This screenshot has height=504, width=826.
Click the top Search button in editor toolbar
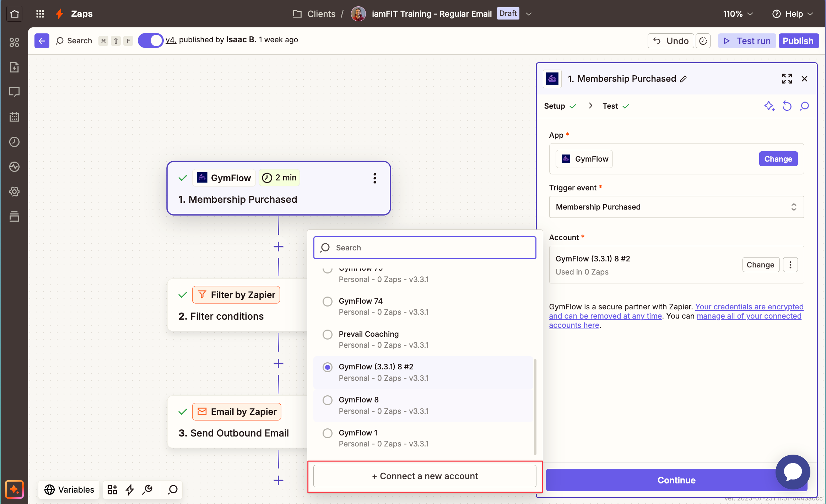click(74, 41)
